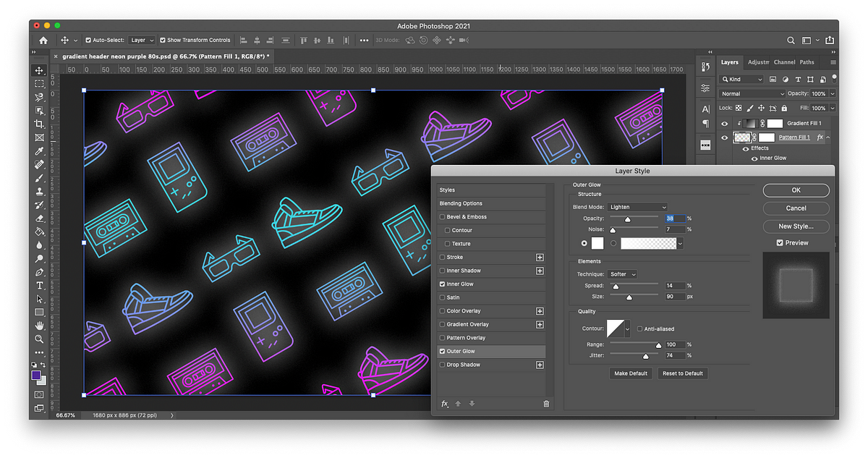This screenshot has width=868, height=458.
Task: Click the Reset to Default button
Action: tap(683, 373)
